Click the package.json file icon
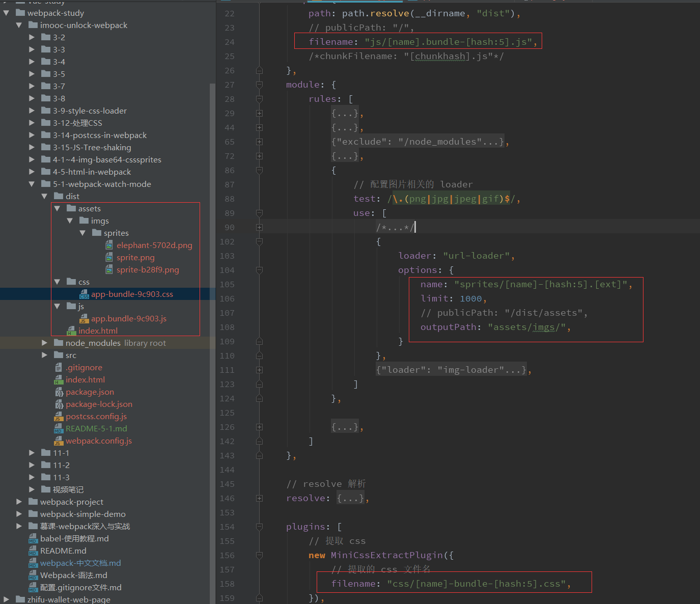700x604 pixels. click(x=59, y=392)
